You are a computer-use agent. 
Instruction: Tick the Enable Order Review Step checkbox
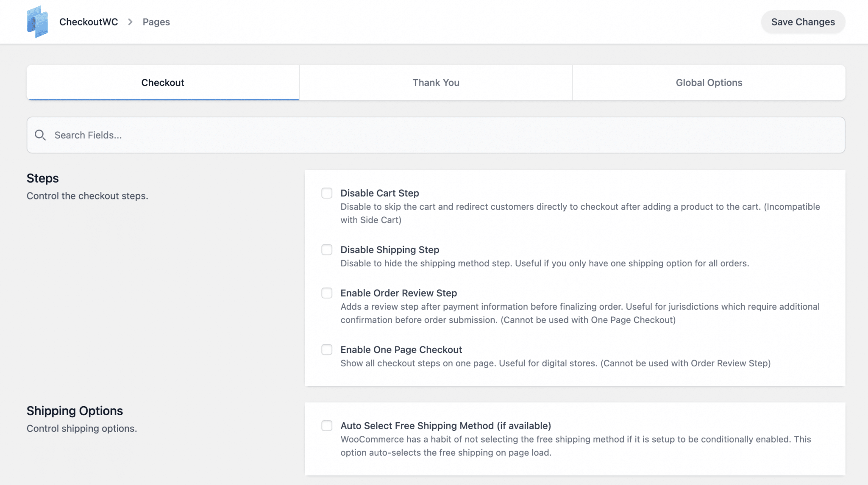327,293
